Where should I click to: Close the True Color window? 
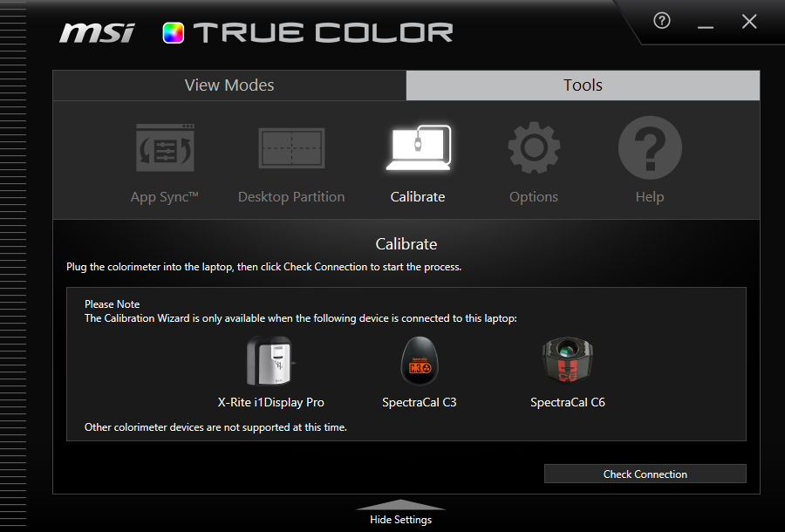(749, 22)
